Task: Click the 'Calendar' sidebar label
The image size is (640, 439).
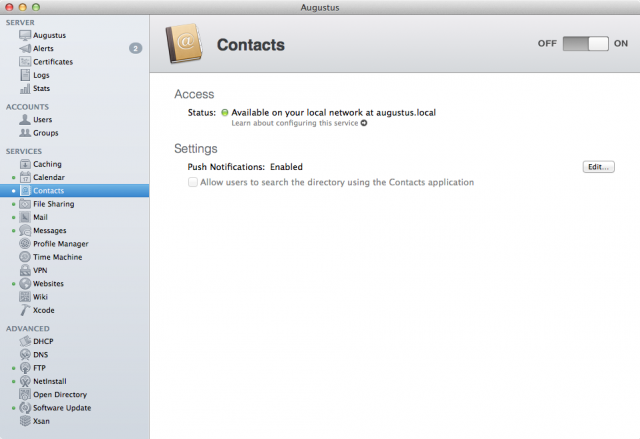Action: coord(49,177)
